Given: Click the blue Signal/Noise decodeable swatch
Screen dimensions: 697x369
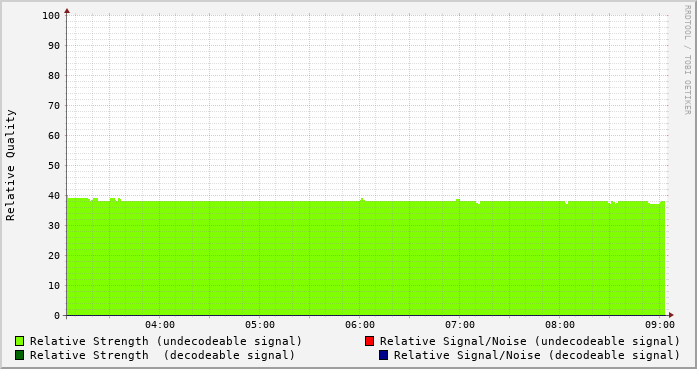Looking at the screenshot, I should pyautogui.click(x=383, y=355).
